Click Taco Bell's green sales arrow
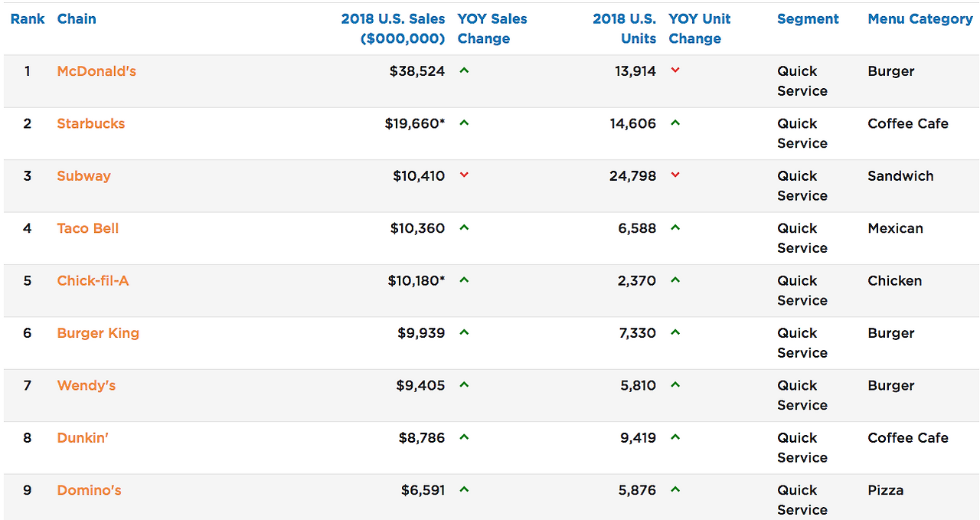This screenshot has width=980, height=520. click(x=464, y=228)
